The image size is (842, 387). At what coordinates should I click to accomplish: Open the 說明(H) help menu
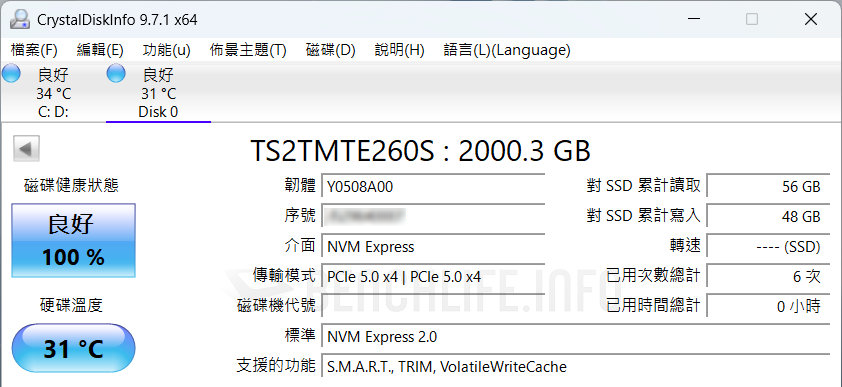400,50
